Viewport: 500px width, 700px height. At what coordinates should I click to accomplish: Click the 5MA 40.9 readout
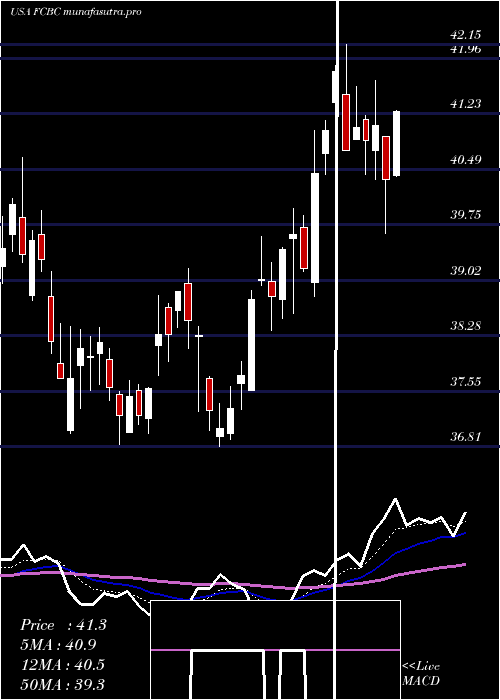(x=58, y=645)
